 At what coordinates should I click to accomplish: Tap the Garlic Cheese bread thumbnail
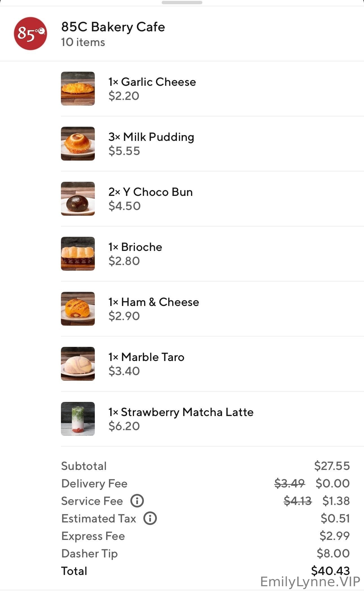click(78, 89)
